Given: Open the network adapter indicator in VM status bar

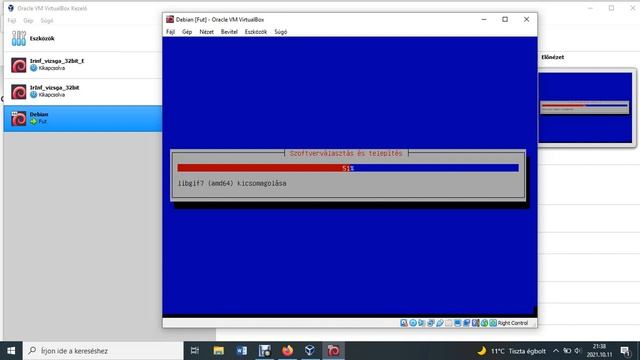Looking at the screenshot, I should pos(431,323).
